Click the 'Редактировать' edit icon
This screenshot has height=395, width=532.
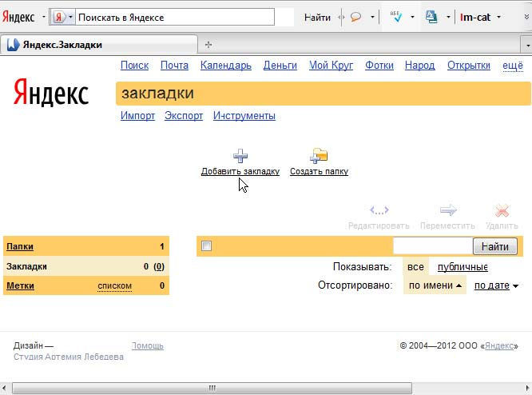pyautogui.click(x=379, y=210)
